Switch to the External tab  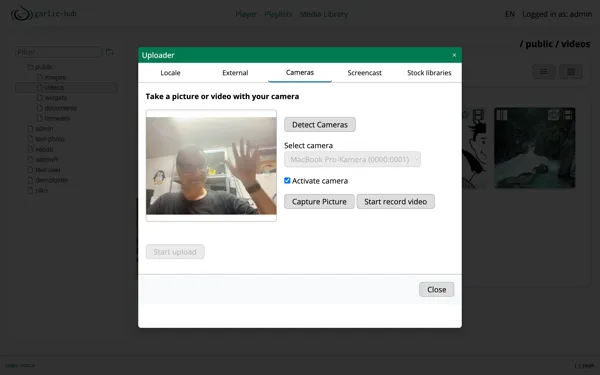[x=235, y=73]
